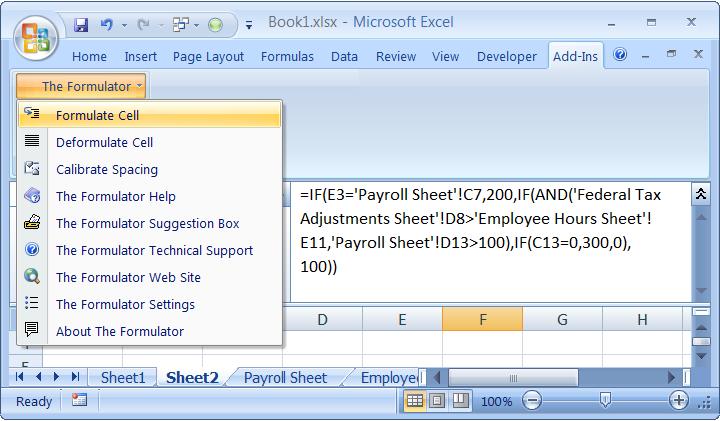This screenshot has height=421, width=720.
Task: Click the 100% zoom level
Action: [x=496, y=402]
